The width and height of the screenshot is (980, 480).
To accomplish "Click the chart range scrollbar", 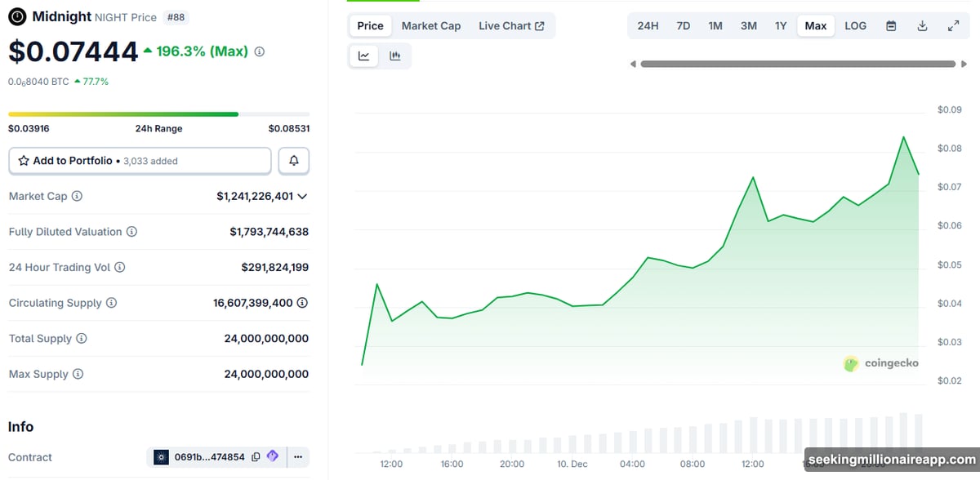I will (797, 64).
